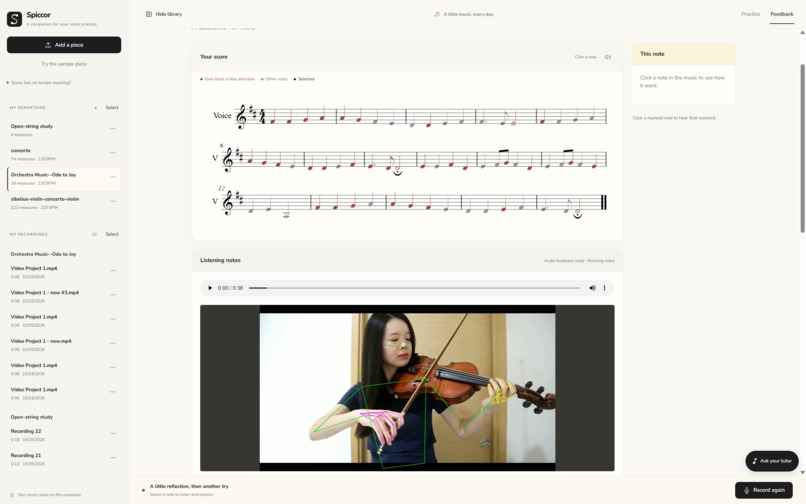Click the 'Selected' legend label
The height and width of the screenshot is (504, 806).
click(x=304, y=79)
